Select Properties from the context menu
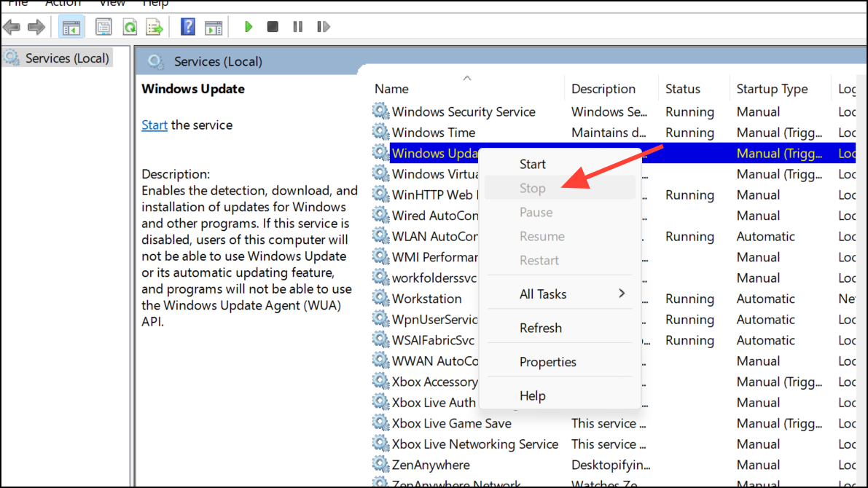The width and height of the screenshot is (868, 488). [x=547, y=361]
